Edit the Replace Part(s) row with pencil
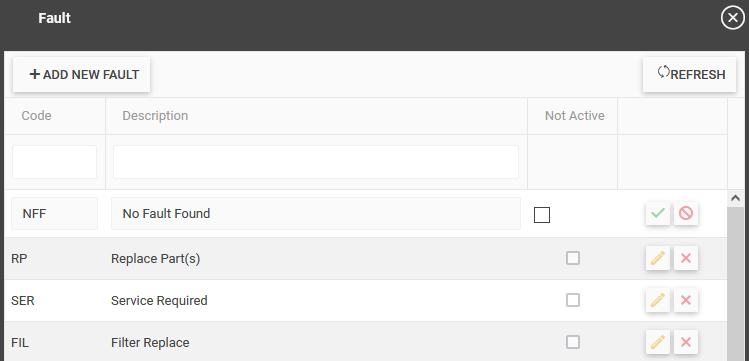The height and width of the screenshot is (361, 749). coord(658,258)
